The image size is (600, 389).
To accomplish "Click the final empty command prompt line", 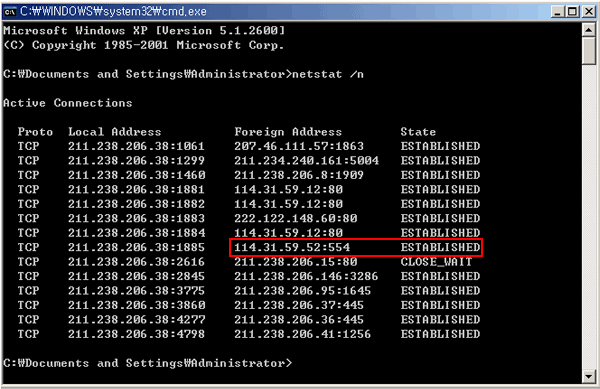I will 147,363.
